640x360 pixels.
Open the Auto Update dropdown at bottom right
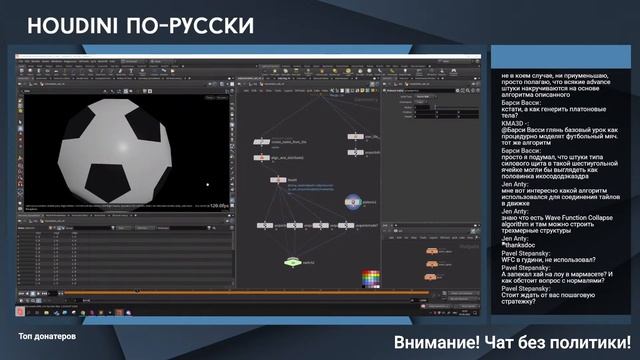pos(469,306)
